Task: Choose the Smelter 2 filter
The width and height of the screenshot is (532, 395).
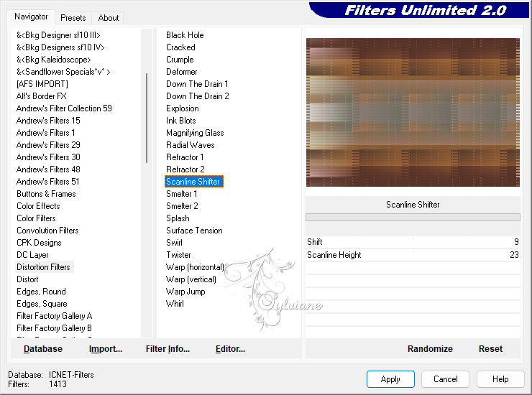Action: [182, 206]
